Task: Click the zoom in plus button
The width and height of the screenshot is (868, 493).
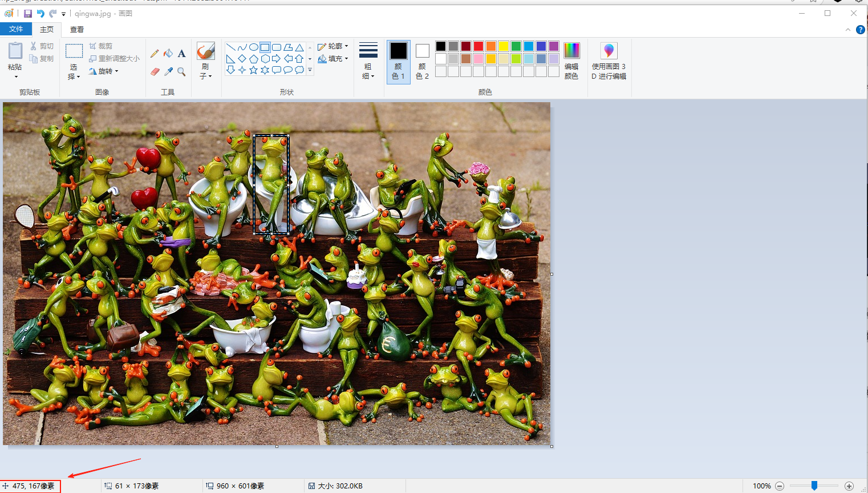Action: pyautogui.click(x=849, y=486)
